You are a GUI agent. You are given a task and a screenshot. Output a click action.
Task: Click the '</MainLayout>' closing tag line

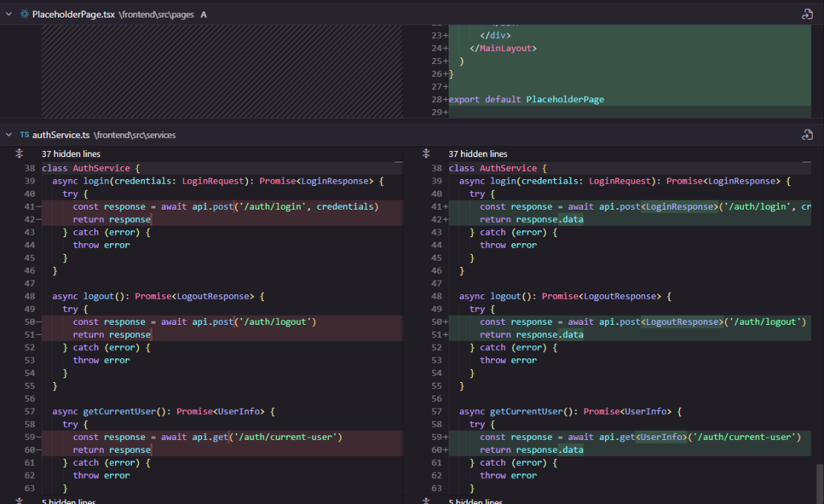(x=503, y=48)
